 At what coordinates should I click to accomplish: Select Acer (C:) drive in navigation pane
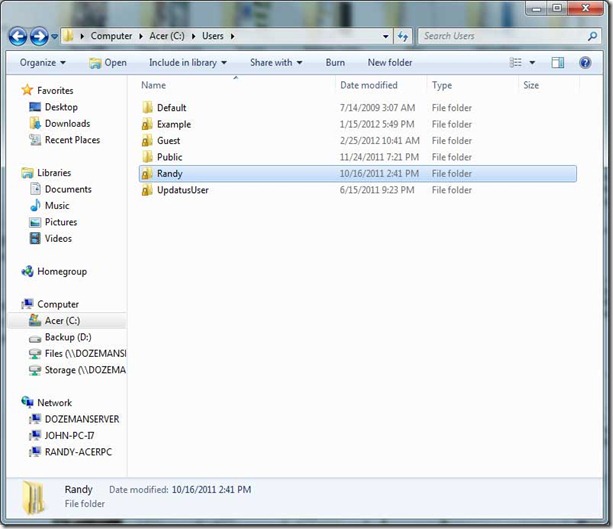pyautogui.click(x=62, y=321)
